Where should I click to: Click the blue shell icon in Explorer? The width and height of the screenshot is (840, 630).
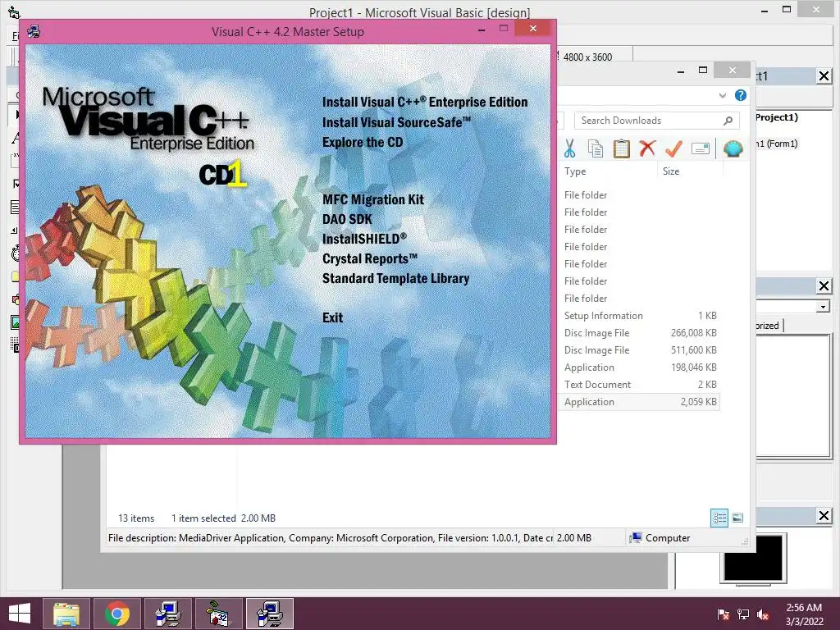733,148
